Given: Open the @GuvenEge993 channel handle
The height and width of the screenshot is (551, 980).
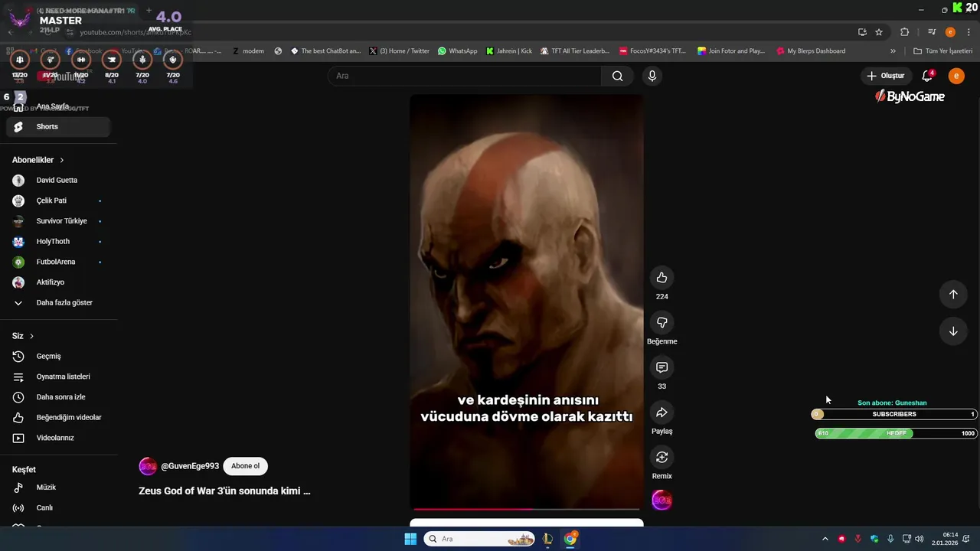Looking at the screenshot, I should click(190, 466).
